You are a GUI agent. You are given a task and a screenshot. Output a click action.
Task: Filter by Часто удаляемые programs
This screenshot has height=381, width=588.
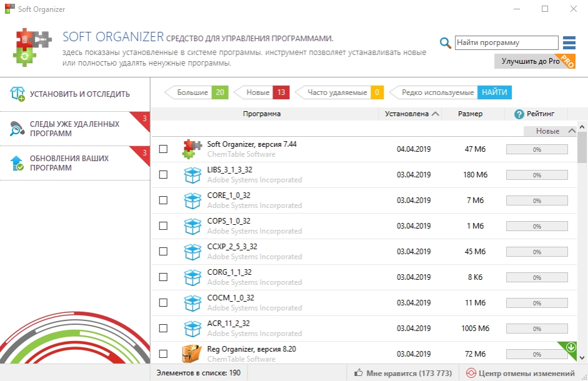click(x=339, y=92)
